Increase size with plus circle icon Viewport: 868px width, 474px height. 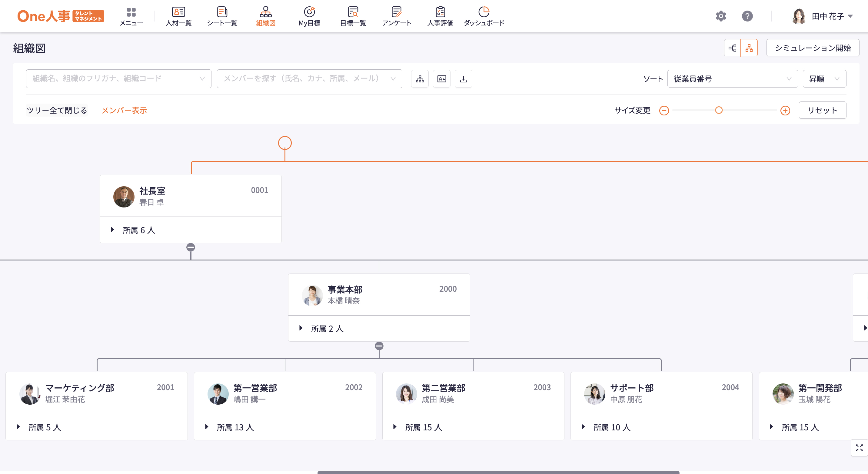point(785,111)
